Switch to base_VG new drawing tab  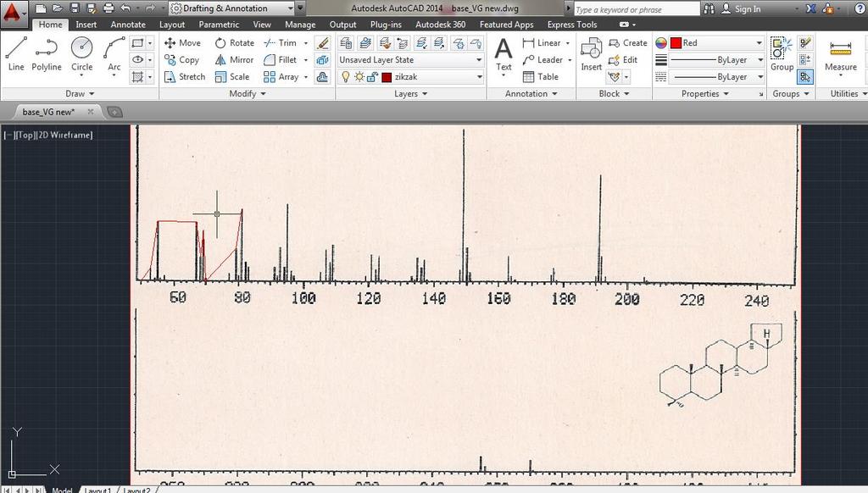tap(48, 112)
